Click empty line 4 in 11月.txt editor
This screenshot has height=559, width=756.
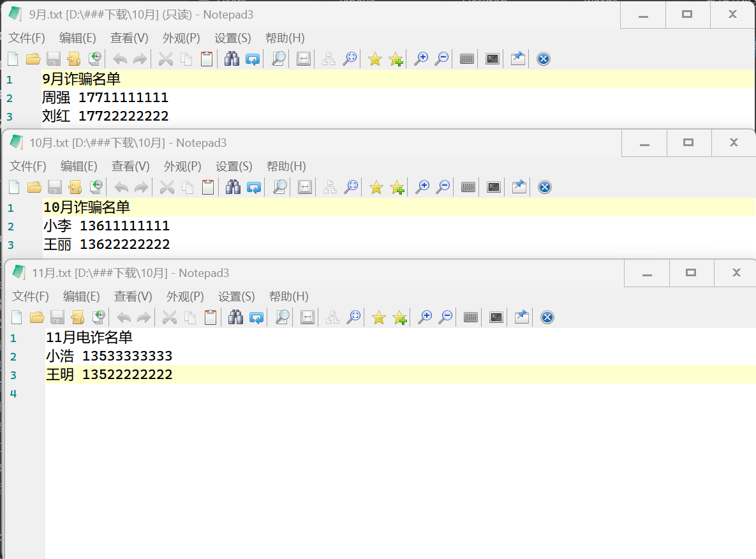click(255, 393)
